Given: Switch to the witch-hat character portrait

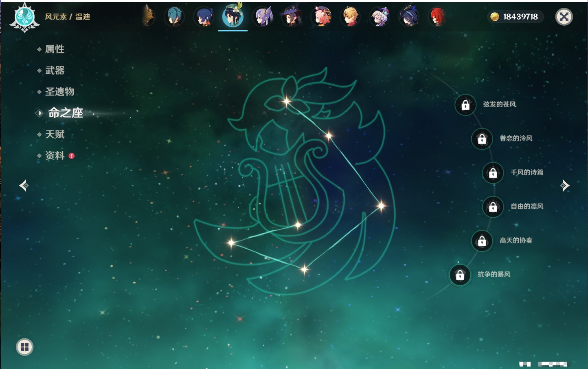Looking at the screenshot, I should (292, 17).
